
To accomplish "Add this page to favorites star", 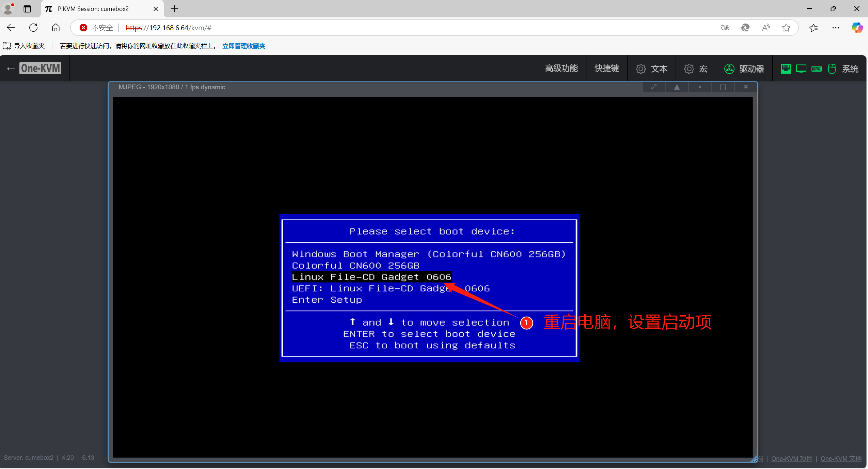I will pyautogui.click(x=786, y=28).
